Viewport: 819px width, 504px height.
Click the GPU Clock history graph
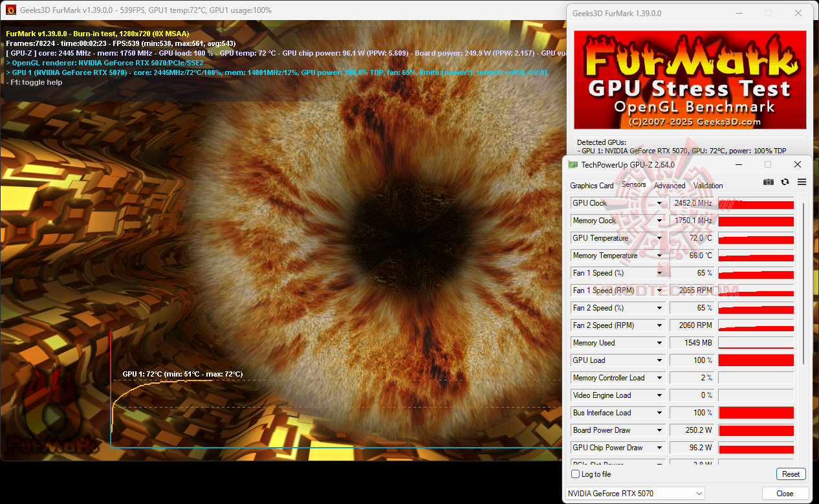point(756,203)
